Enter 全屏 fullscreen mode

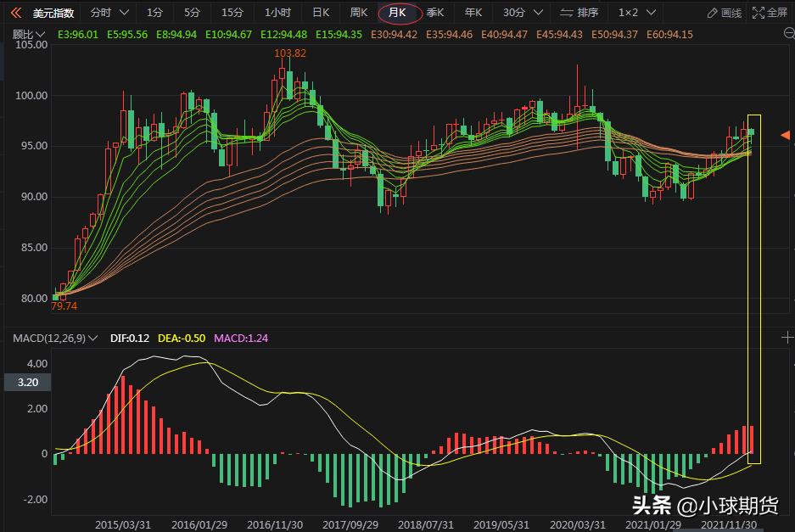click(x=770, y=14)
